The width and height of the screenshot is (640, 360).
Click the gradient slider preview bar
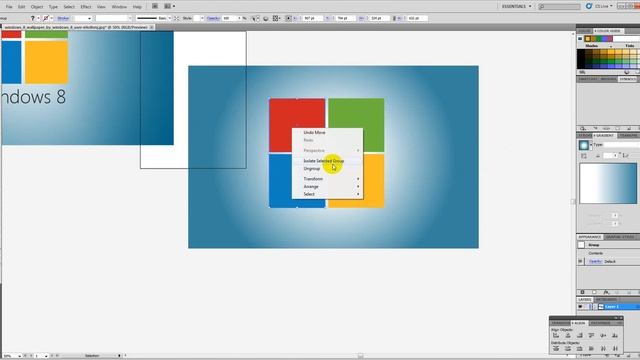(608, 183)
